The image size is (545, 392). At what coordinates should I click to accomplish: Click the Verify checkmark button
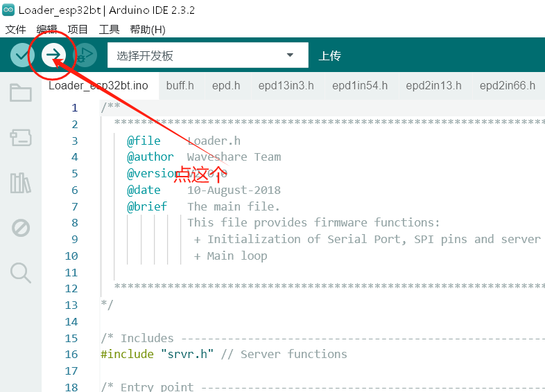click(x=22, y=55)
